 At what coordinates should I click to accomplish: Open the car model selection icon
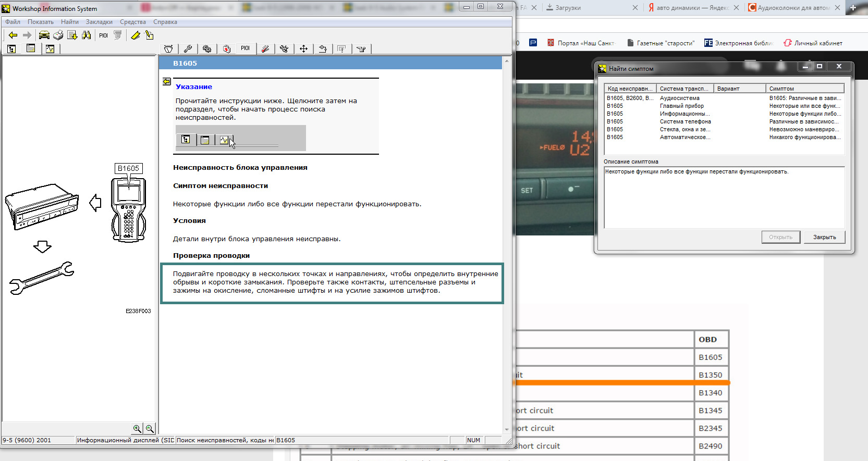pyautogui.click(x=44, y=35)
